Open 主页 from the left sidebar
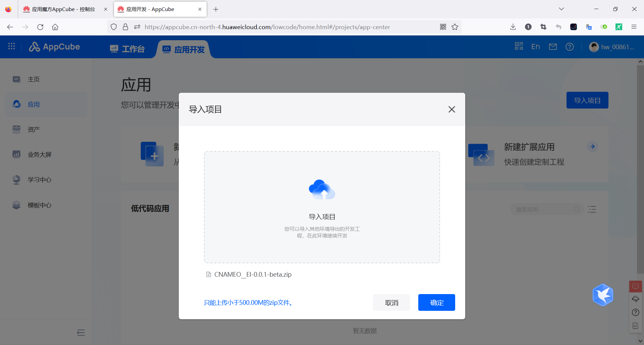The width and height of the screenshot is (644, 345). [x=34, y=79]
